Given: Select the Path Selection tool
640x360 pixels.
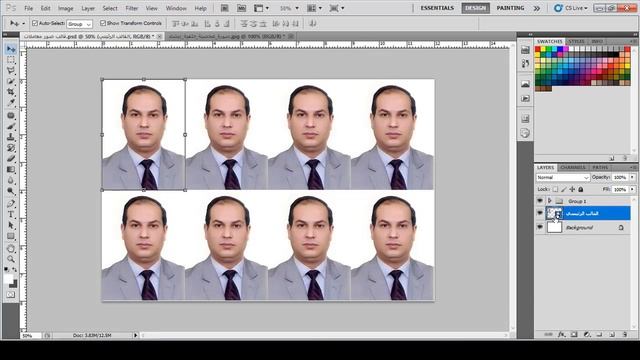Looking at the screenshot, I should tap(11, 225).
